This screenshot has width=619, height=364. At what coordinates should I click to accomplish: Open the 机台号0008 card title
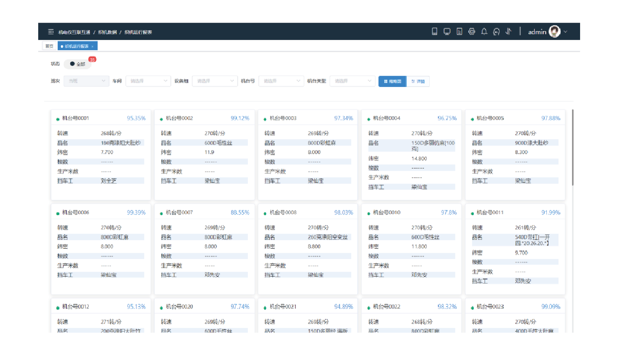(283, 212)
